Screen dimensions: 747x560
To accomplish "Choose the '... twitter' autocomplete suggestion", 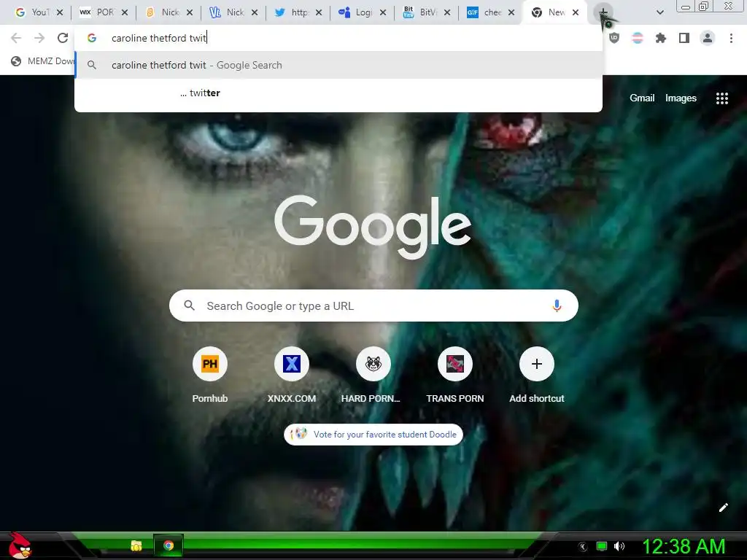I will click(x=338, y=93).
